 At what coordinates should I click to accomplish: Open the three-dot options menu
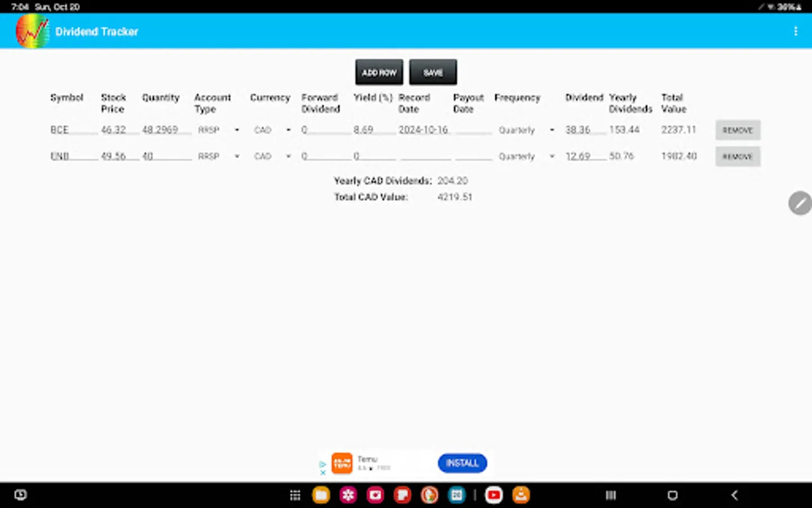(x=796, y=31)
